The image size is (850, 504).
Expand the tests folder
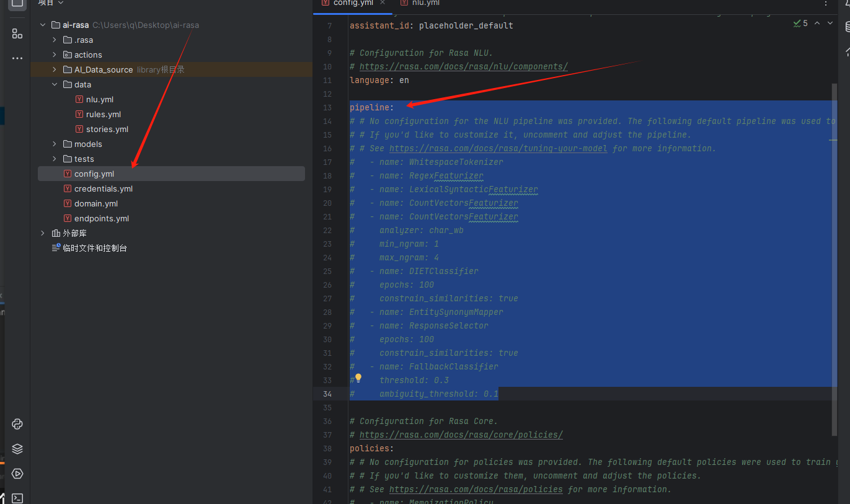pos(55,159)
